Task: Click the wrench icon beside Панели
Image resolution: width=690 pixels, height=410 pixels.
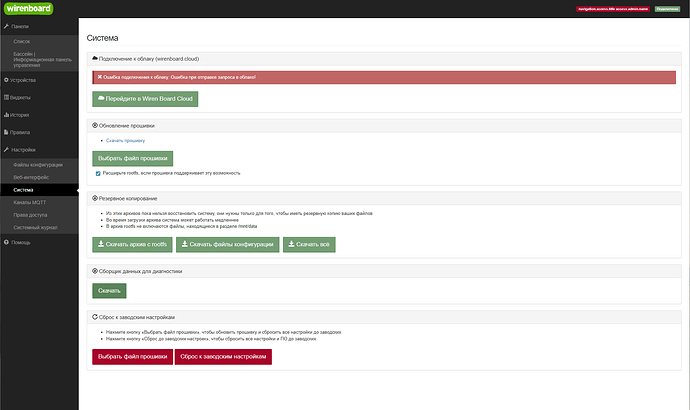Action: pyautogui.click(x=6, y=26)
